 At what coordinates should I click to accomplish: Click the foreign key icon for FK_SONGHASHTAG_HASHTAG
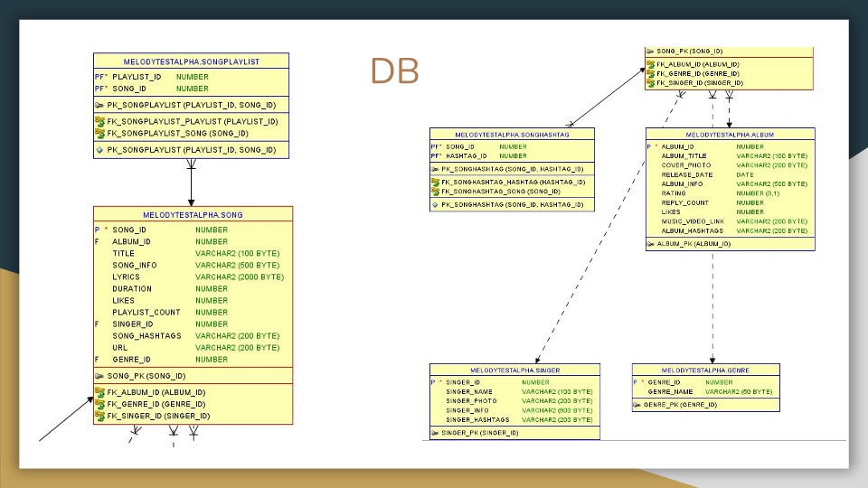[x=435, y=182]
